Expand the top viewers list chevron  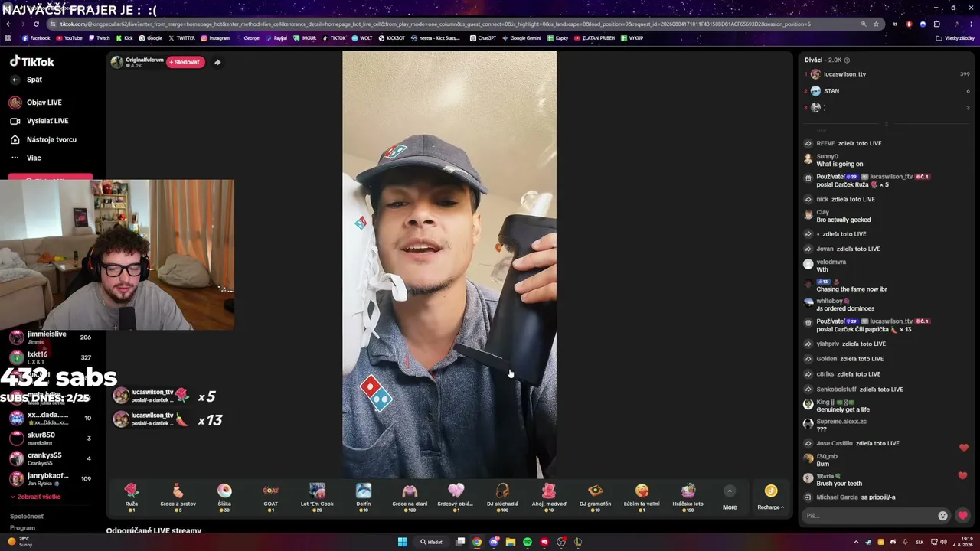tap(887, 123)
